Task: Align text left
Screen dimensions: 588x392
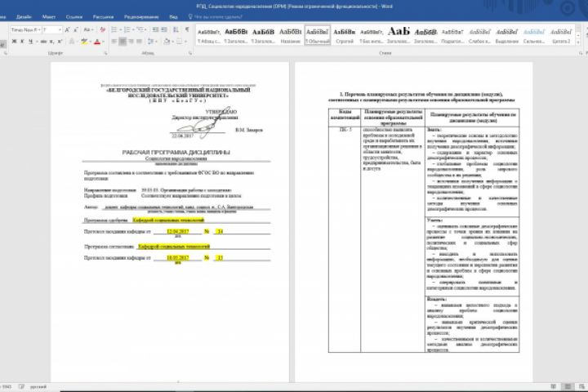Action: (114, 42)
